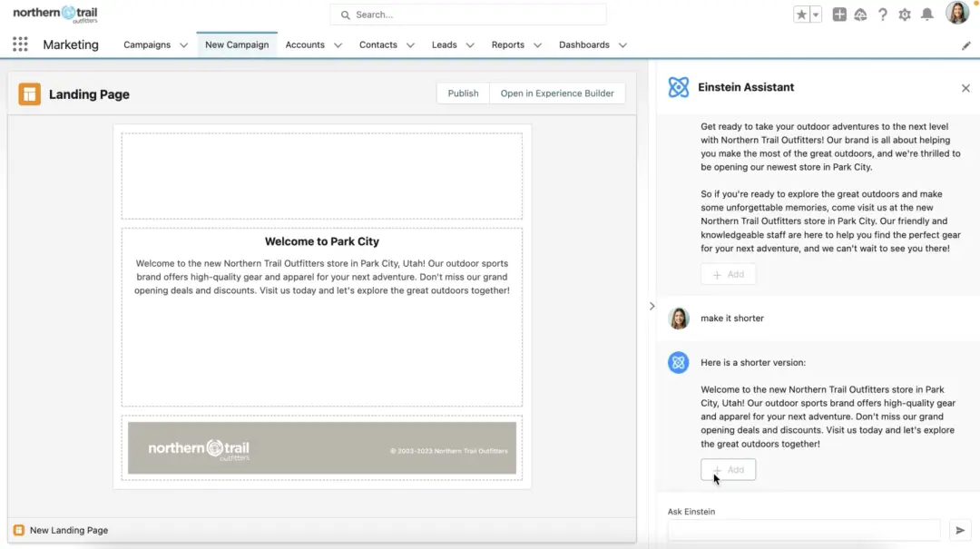Click the user profile avatar

957,13
